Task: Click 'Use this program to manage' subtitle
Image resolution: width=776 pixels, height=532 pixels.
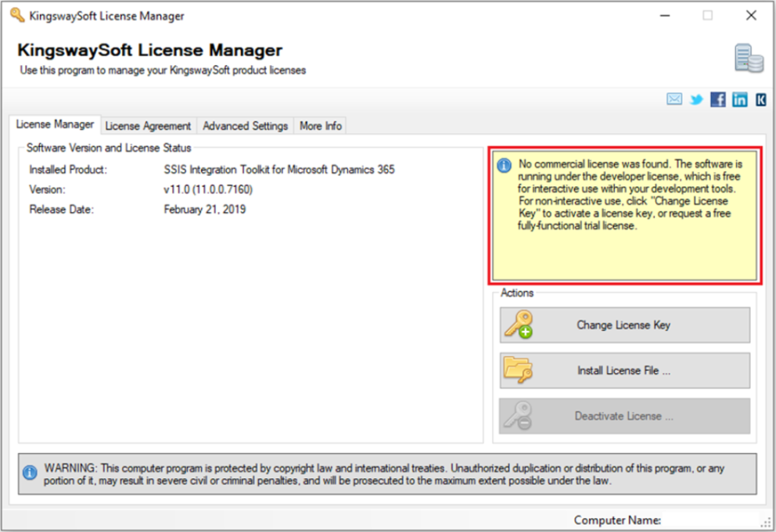Action: click(x=163, y=70)
